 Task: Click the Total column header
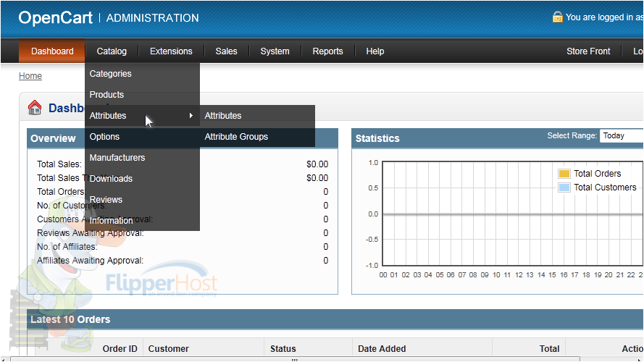549,348
